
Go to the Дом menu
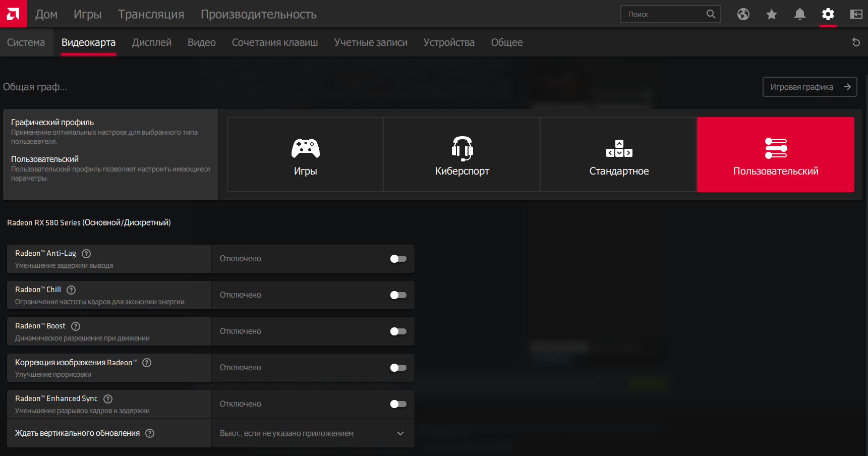[x=46, y=14]
